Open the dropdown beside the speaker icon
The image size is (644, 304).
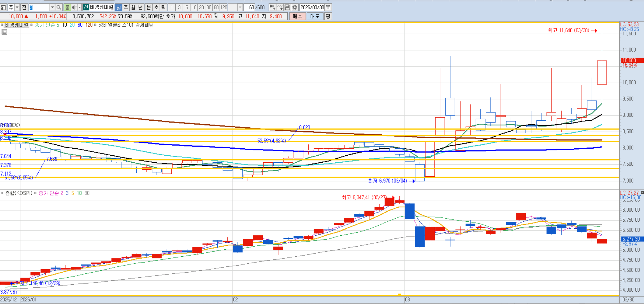click(80, 8)
